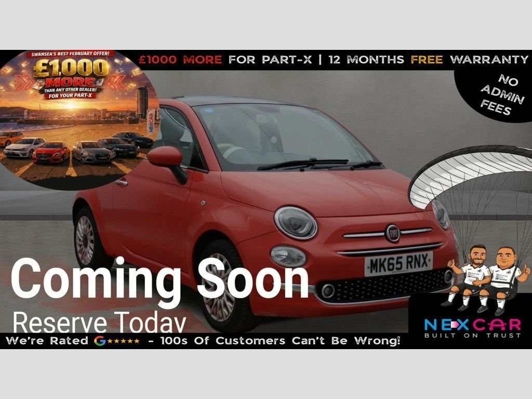Click the car's round main headlight

tap(295, 222)
